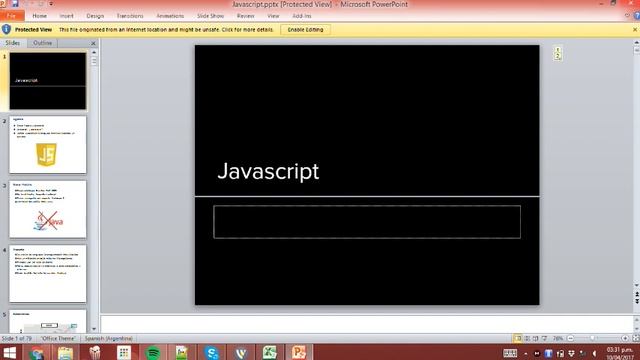Switch to the Insert ribbon tab
This screenshot has height=360, width=640.
(x=67, y=16)
